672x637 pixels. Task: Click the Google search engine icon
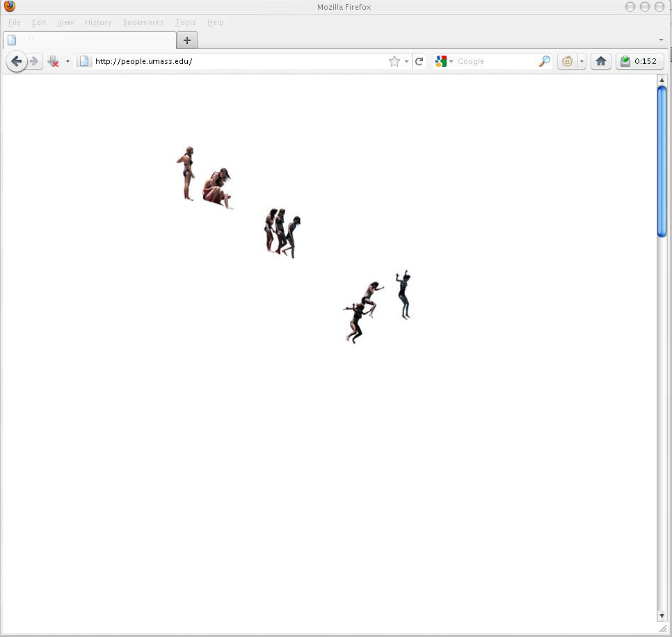click(x=440, y=61)
